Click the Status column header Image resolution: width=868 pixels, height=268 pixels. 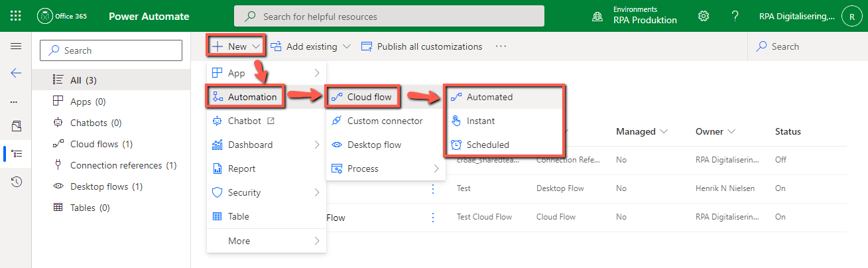[788, 131]
